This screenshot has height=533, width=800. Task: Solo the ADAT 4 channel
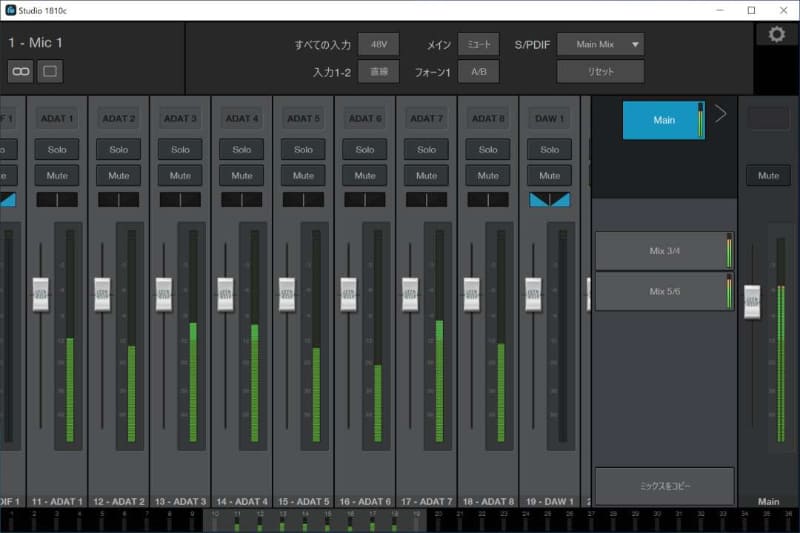tap(242, 149)
